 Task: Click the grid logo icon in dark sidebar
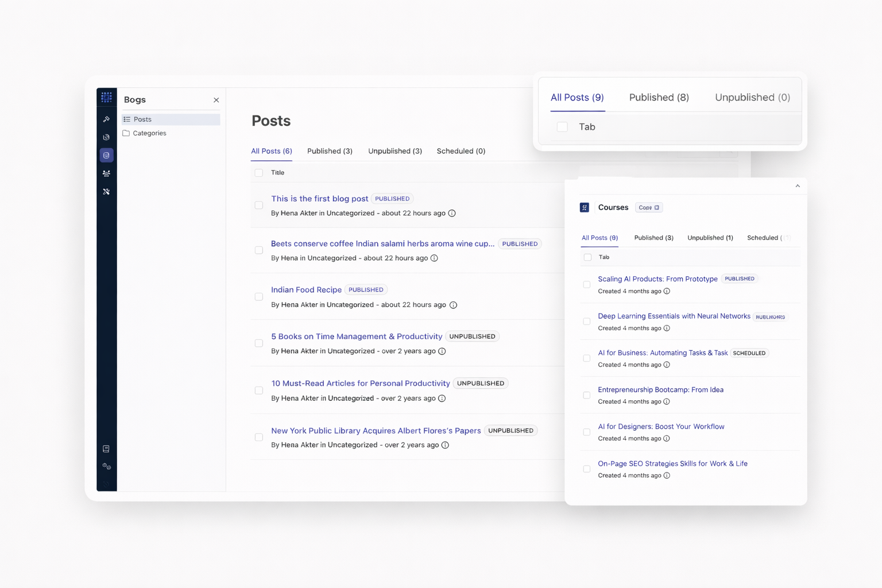click(x=106, y=97)
